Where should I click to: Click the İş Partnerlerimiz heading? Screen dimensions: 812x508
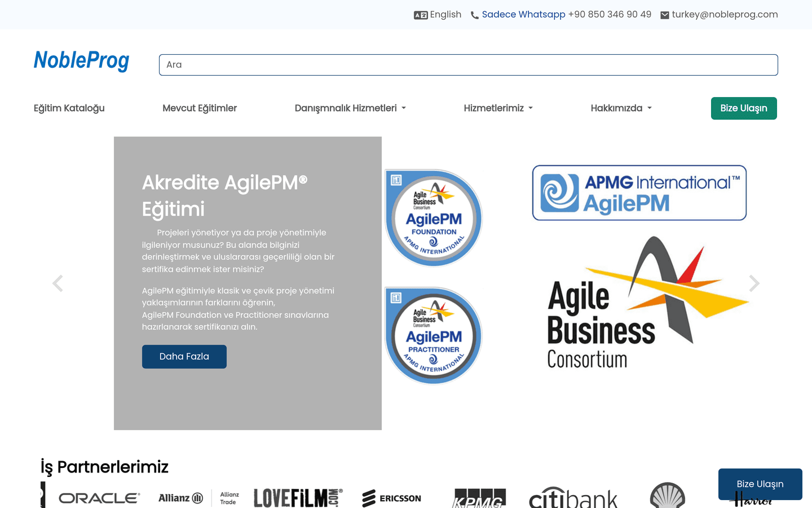105,467
